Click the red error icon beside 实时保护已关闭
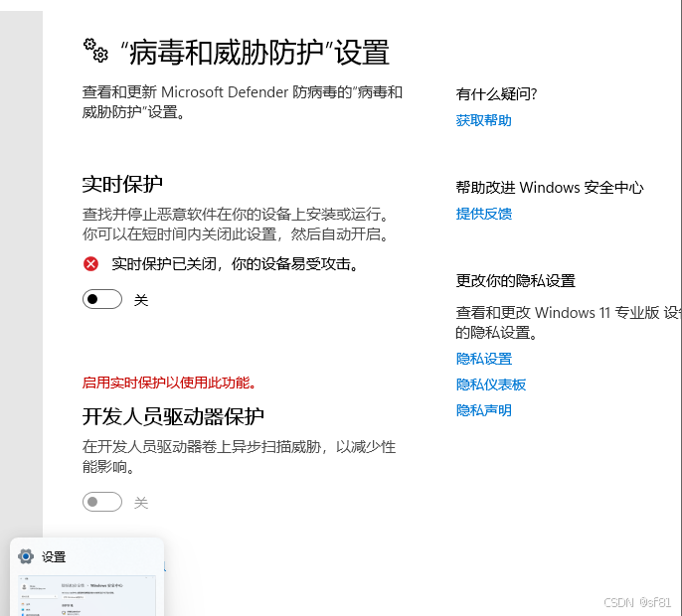 90,264
